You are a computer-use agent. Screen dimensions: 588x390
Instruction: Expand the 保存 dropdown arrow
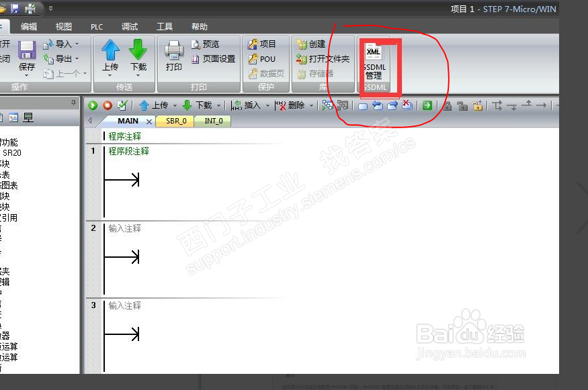[x=27, y=75]
